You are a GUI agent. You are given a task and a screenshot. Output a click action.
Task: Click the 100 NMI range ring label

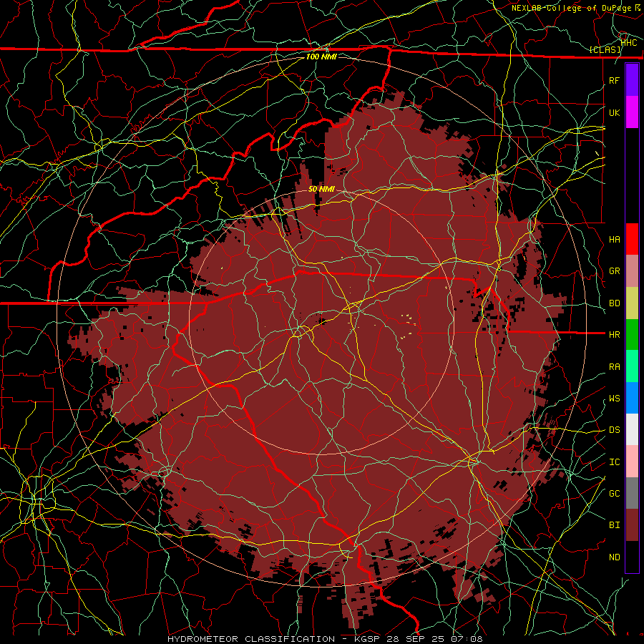click(x=321, y=57)
